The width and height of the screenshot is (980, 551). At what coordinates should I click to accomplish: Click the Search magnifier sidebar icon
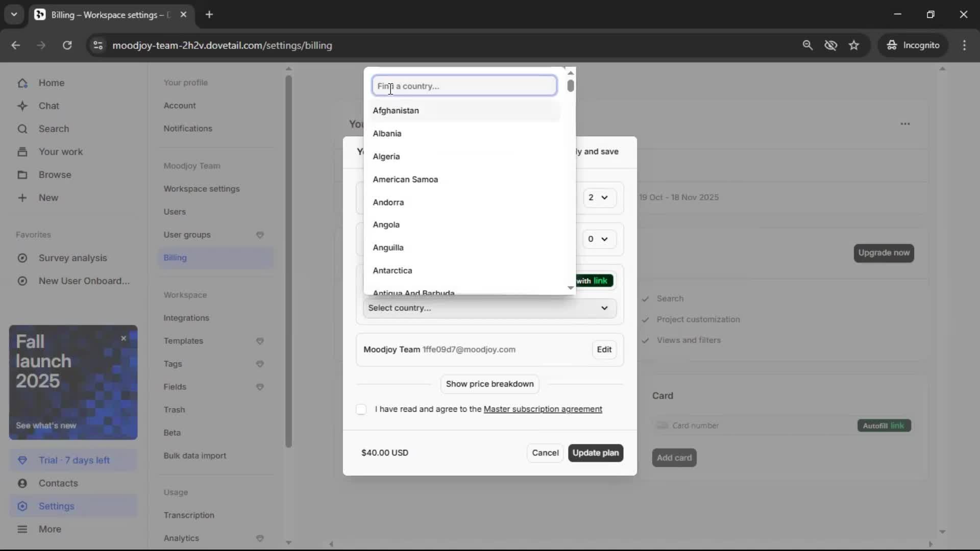click(x=22, y=129)
